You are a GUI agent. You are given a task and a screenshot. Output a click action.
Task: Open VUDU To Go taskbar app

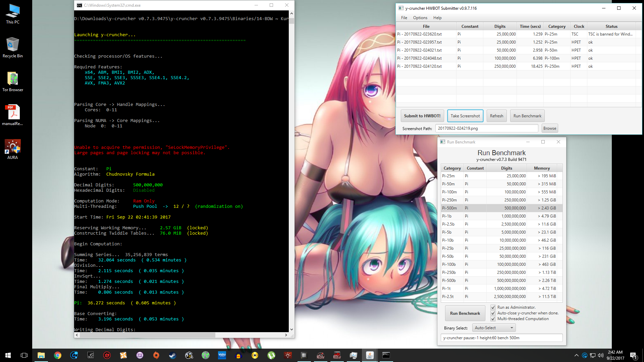pos(222,355)
